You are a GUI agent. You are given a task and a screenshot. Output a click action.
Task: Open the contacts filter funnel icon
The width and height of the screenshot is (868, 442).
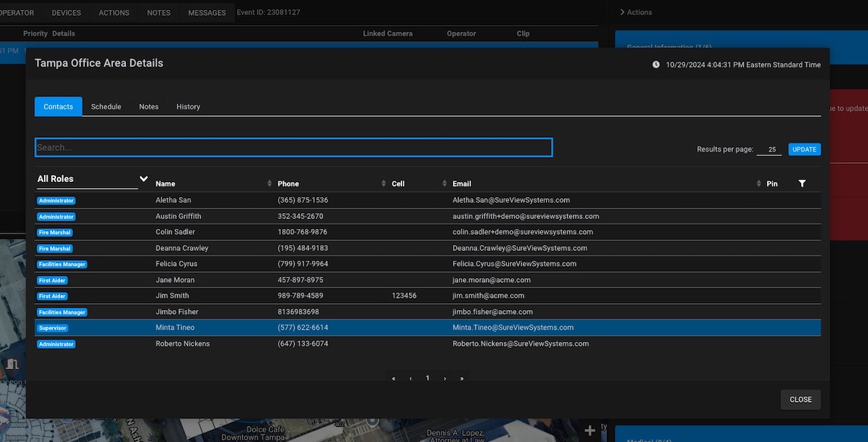(802, 183)
